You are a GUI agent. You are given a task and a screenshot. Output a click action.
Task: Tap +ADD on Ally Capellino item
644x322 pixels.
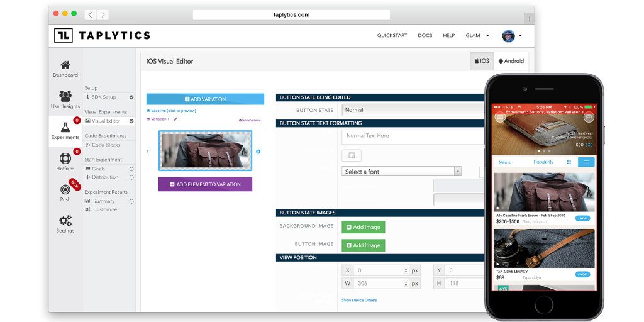pyautogui.click(x=582, y=218)
